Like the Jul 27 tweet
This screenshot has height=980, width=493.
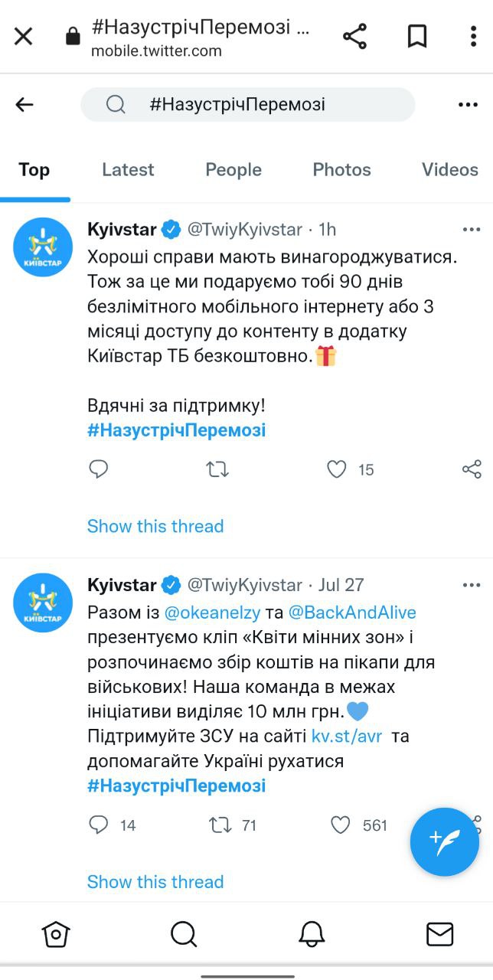click(x=341, y=825)
